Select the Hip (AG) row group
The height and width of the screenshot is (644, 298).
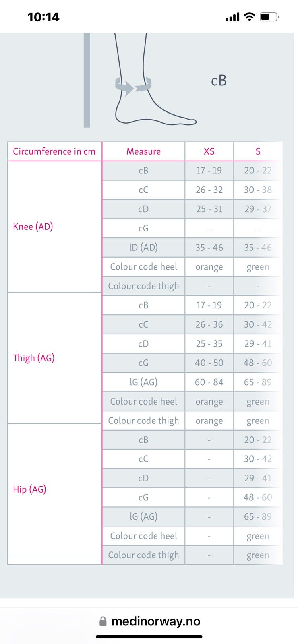pyautogui.click(x=30, y=489)
